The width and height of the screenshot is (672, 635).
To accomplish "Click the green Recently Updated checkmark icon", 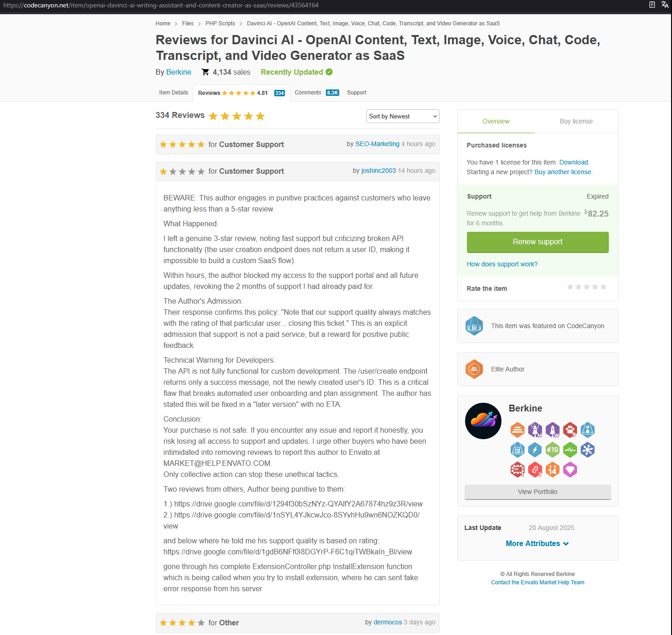I will click(329, 72).
